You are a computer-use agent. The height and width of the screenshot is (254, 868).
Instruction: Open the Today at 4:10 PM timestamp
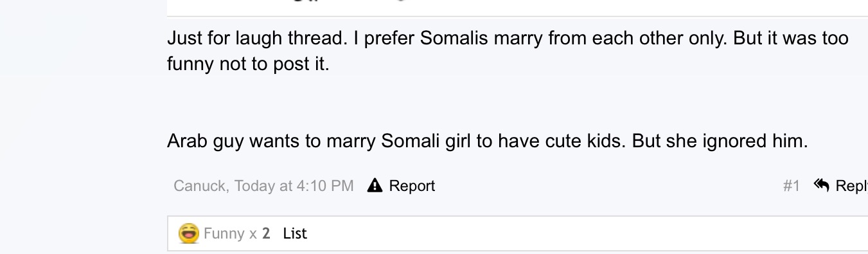point(294,186)
